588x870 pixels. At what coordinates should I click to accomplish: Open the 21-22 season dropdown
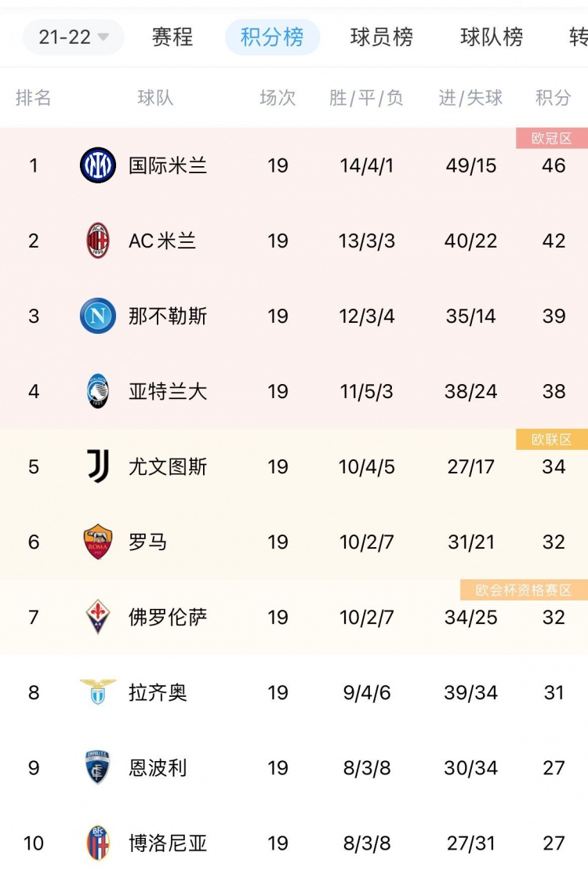coord(73,37)
